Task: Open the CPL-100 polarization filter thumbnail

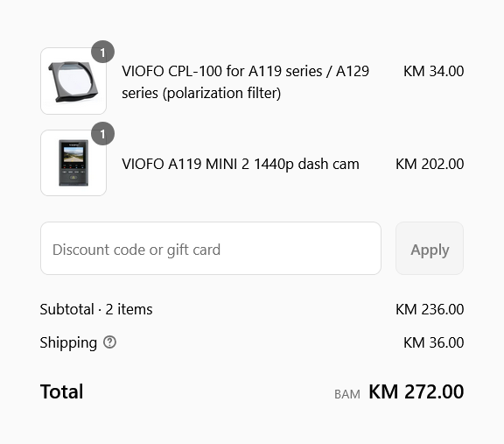Action: click(x=73, y=81)
